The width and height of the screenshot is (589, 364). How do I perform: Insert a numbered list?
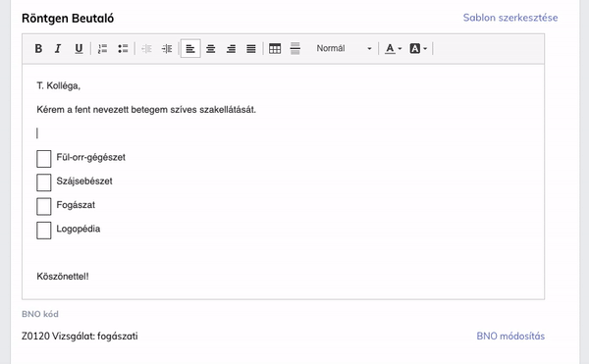point(102,48)
